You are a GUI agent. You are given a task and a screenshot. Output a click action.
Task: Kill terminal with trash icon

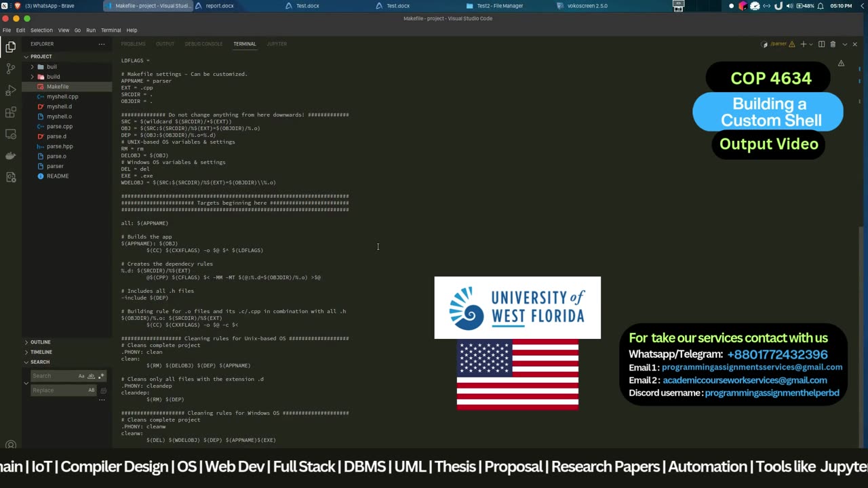pyautogui.click(x=833, y=44)
